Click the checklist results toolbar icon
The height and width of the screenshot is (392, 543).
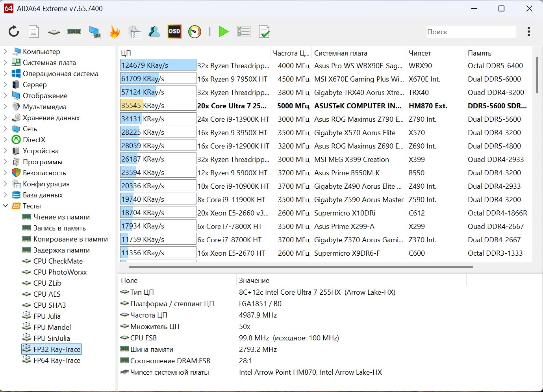(244, 32)
